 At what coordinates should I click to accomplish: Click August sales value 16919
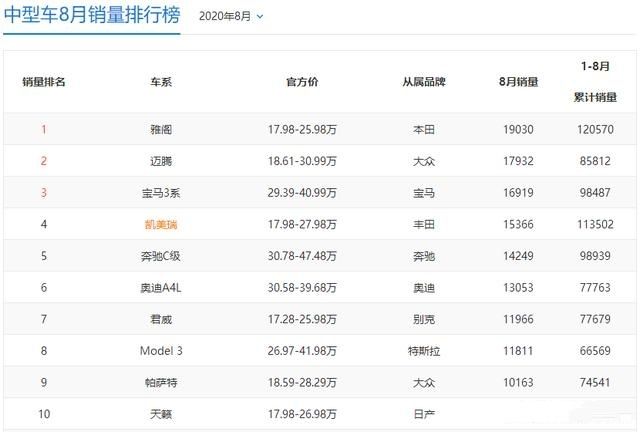(x=518, y=193)
